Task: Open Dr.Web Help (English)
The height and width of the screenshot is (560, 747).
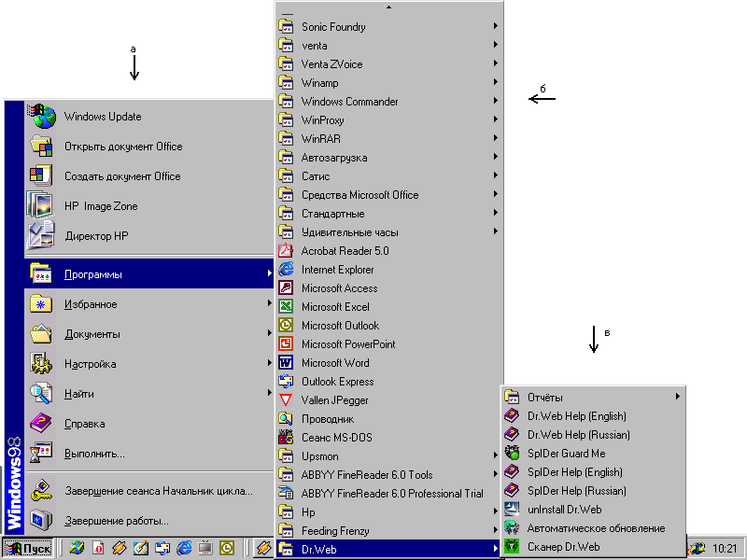Action: point(593,415)
